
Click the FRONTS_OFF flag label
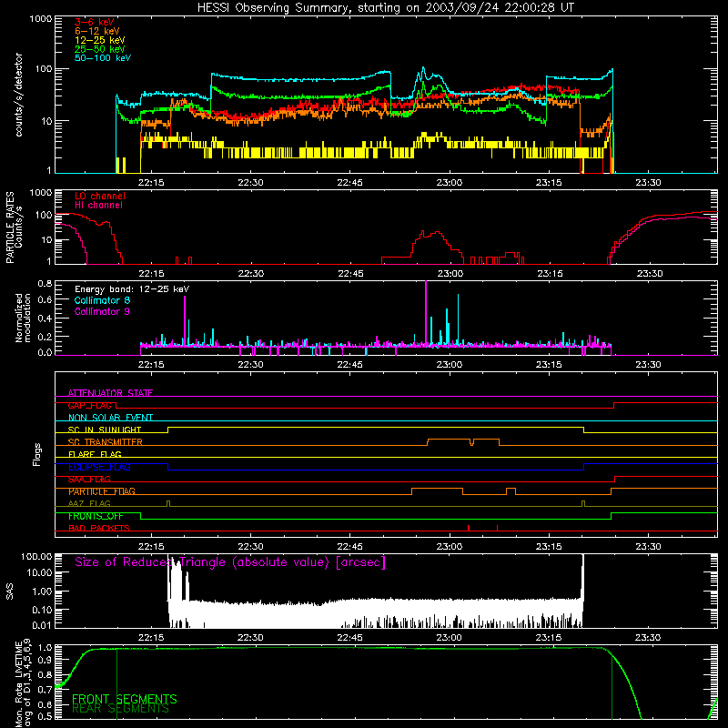pyautogui.click(x=96, y=516)
